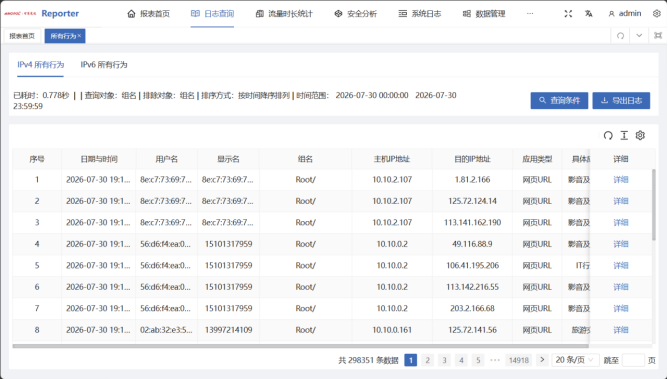
Task: Toggle fullscreen mode icon
Action: pyautogui.click(x=568, y=14)
